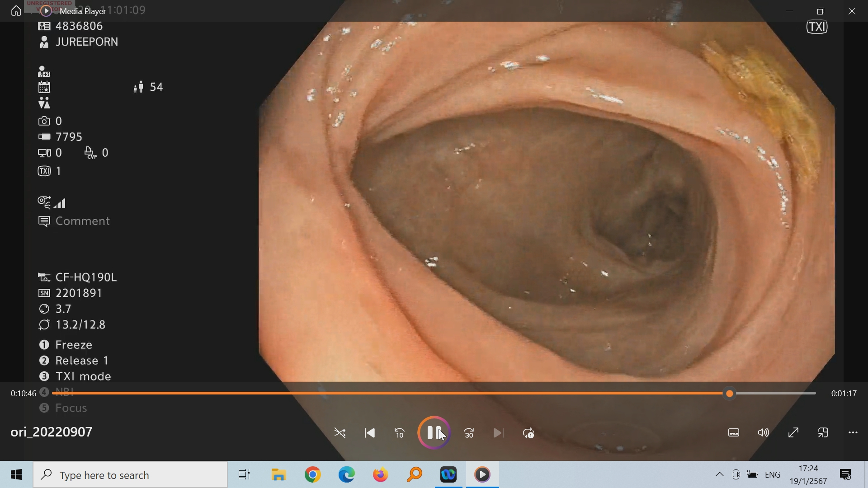Click the scope model CF-HQ190L
The width and height of the screenshot is (868, 488).
coord(86,277)
